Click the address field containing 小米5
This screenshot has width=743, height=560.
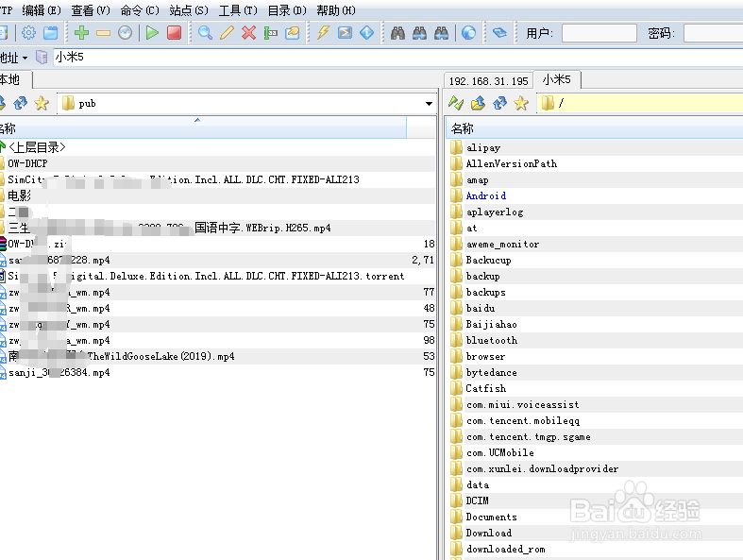[x=398, y=58]
